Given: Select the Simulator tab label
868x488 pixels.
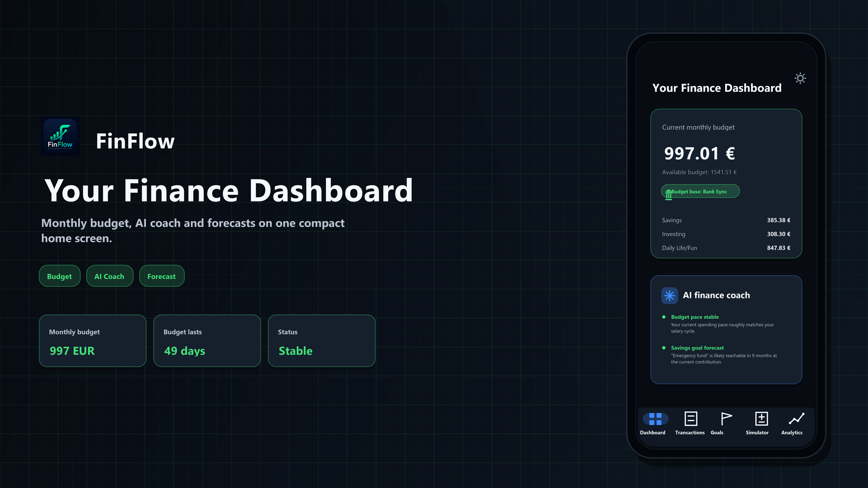Looking at the screenshot, I should [757, 433].
